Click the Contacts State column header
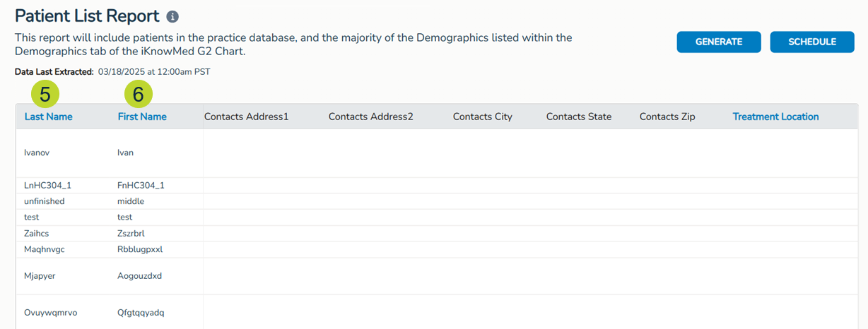Image resolution: width=868 pixels, height=329 pixels. [579, 116]
